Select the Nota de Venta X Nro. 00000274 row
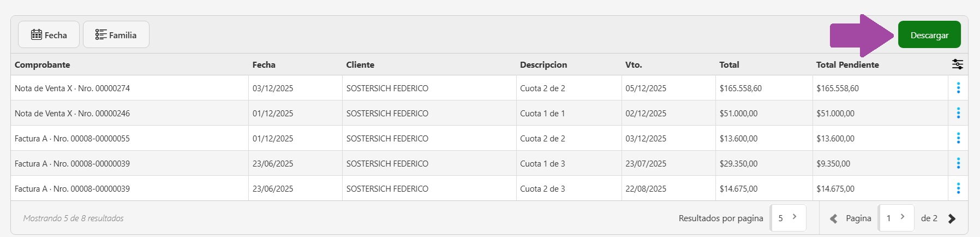980x237 pixels. (72, 88)
